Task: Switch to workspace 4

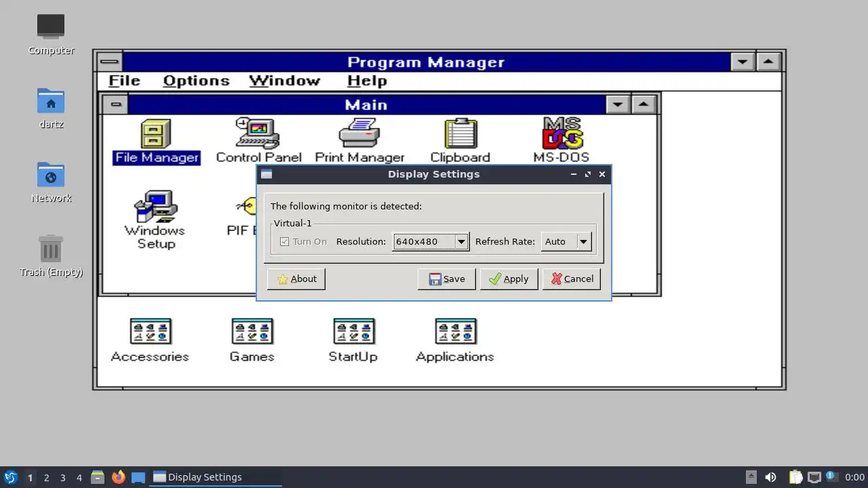Action: pyautogui.click(x=79, y=477)
